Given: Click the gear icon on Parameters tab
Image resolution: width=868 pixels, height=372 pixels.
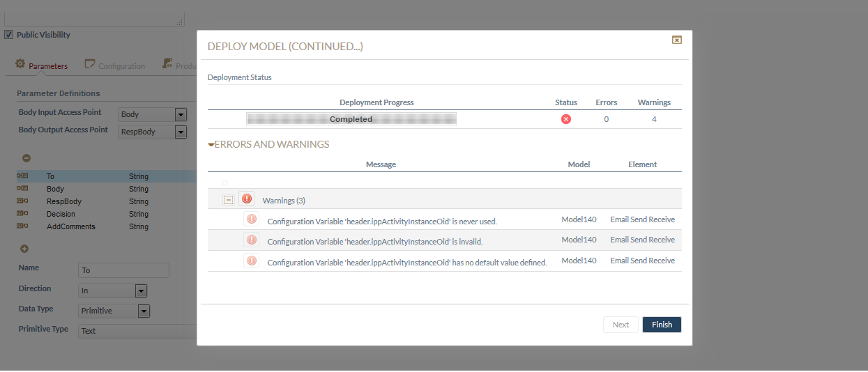Looking at the screenshot, I should click(20, 64).
